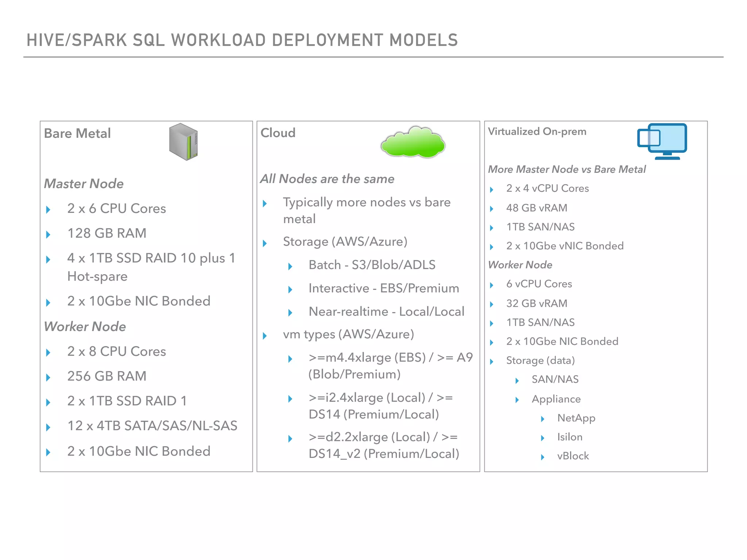Screen dimensions: 747x560
Task: Click the bullet arrow beside 48 GB vRAM
Action: pos(491,209)
